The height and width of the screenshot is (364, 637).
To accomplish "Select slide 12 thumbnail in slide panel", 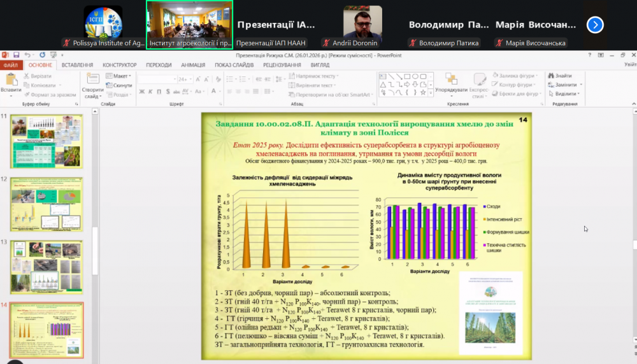I will coord(47,204).
